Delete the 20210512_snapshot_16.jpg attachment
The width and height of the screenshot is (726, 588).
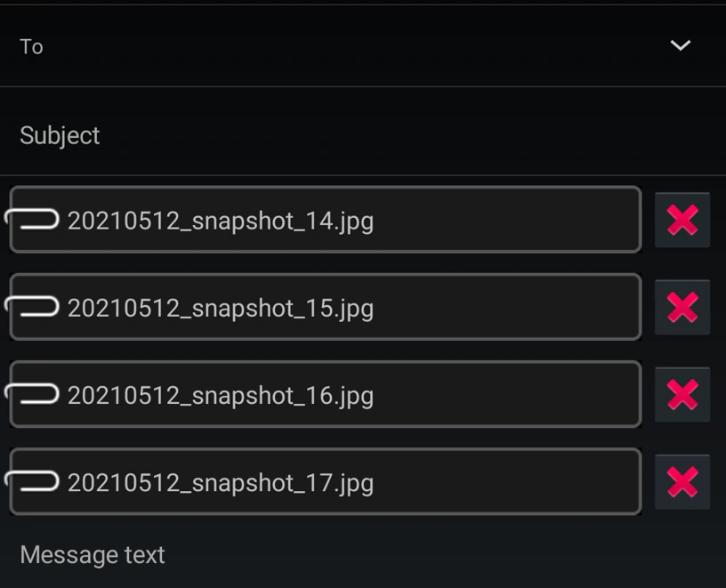point(682,394)
